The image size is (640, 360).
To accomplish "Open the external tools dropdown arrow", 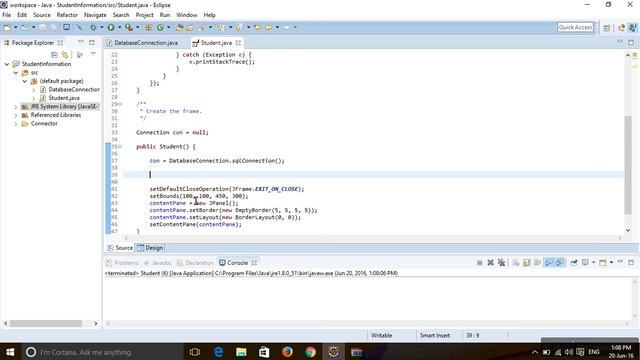I will click(x=138, y=27).
